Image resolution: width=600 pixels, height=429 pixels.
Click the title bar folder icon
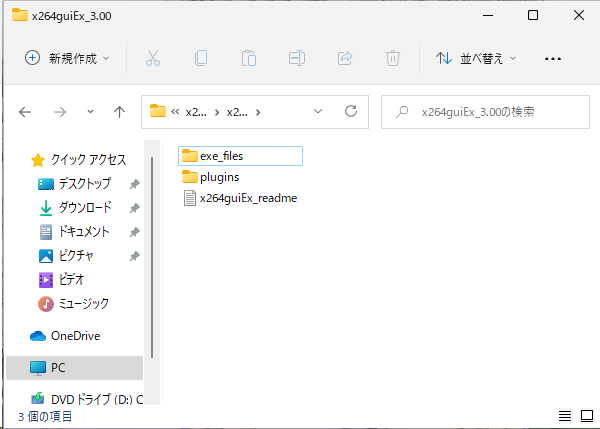(x=20, y=15)
